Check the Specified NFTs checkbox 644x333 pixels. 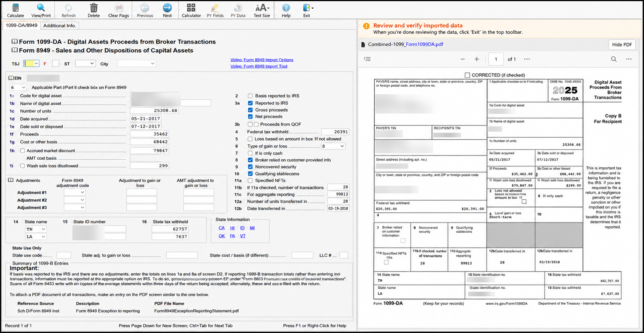click(250, 181)
